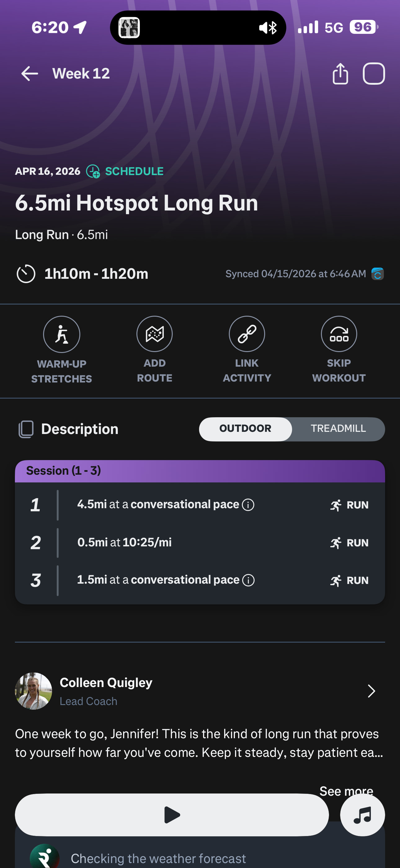
Task: Open the Schedule clock link
Action: (125, 171)
